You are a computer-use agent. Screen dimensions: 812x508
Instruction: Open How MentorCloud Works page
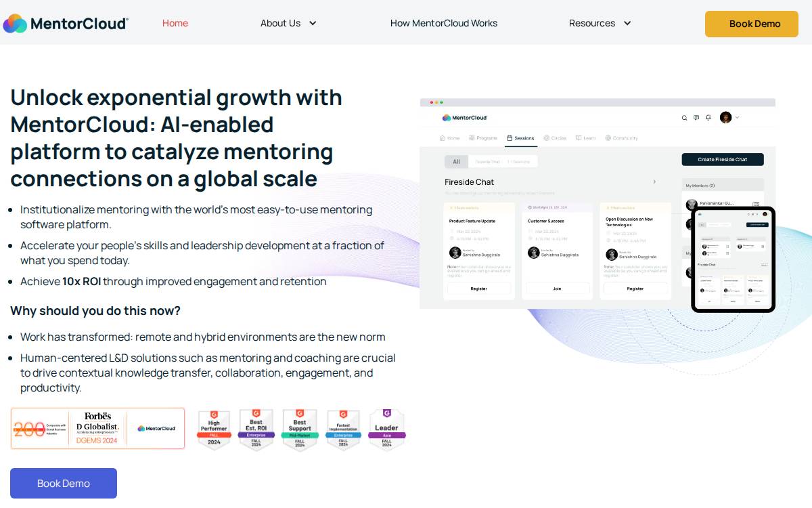(444, 23)
